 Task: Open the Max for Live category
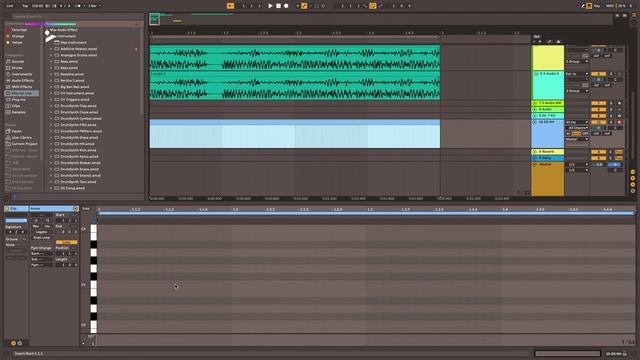(22, 93)
